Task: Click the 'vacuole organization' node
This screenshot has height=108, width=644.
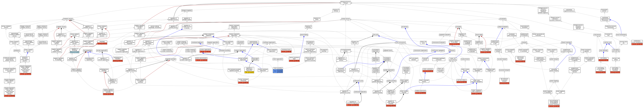Action: (x=102, y=51)
